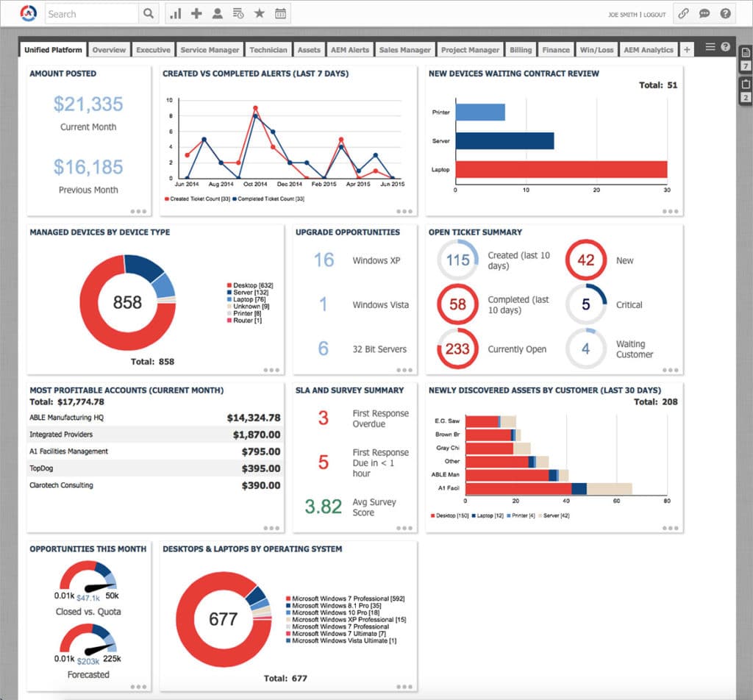Open the calendar icon in top toolbar

(x=280, y=13)
